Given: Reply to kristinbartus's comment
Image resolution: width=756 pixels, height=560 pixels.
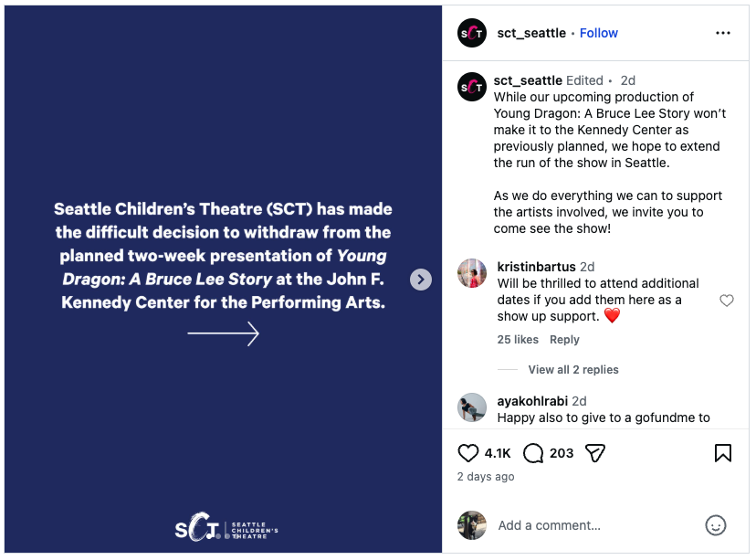Looking at the screenshot, I should click(x=564, y=340).
